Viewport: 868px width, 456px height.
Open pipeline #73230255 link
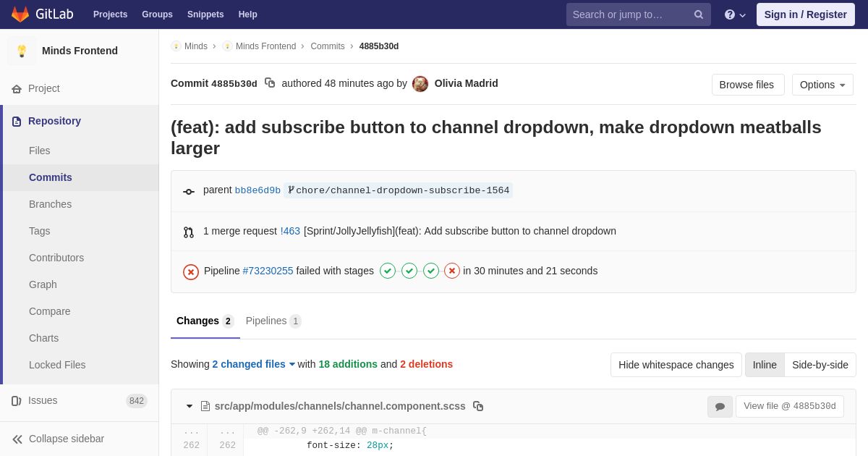268,271
